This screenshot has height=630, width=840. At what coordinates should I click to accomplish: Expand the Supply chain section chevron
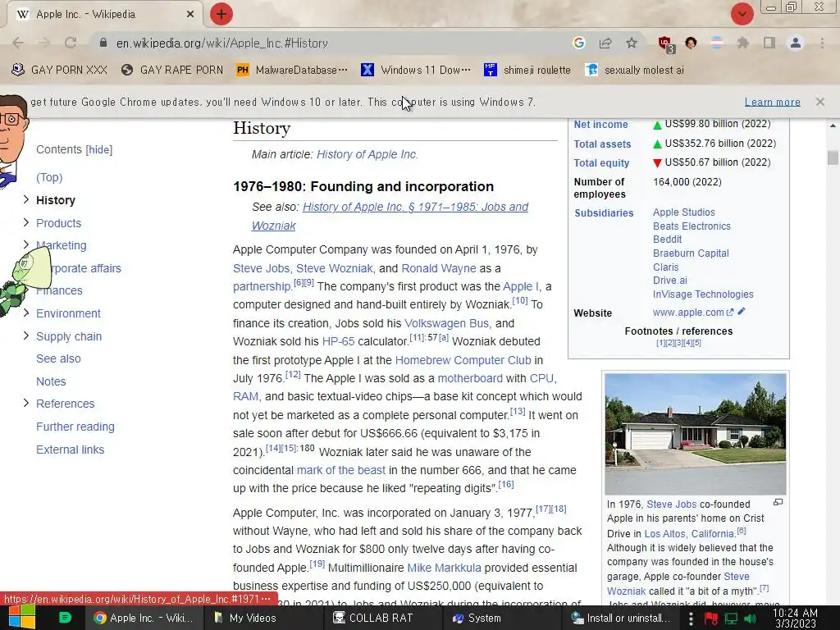25,336
